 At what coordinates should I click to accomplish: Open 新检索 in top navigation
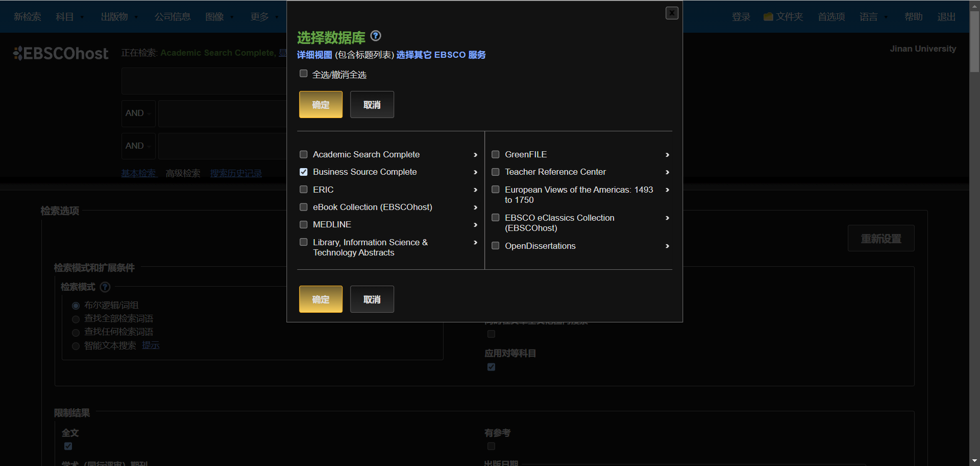pyautogui.click(x=28, y=17)
